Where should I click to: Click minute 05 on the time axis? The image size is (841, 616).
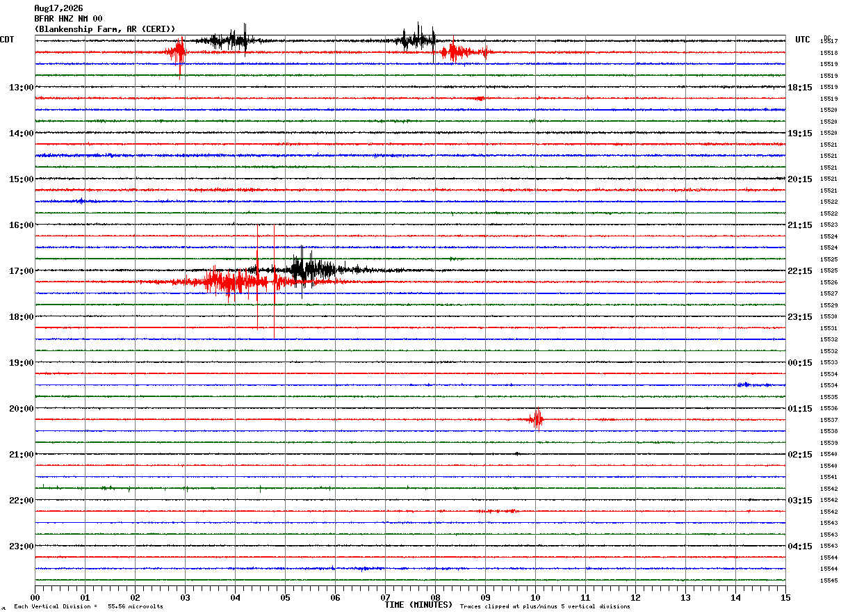(x=285, y=597)
